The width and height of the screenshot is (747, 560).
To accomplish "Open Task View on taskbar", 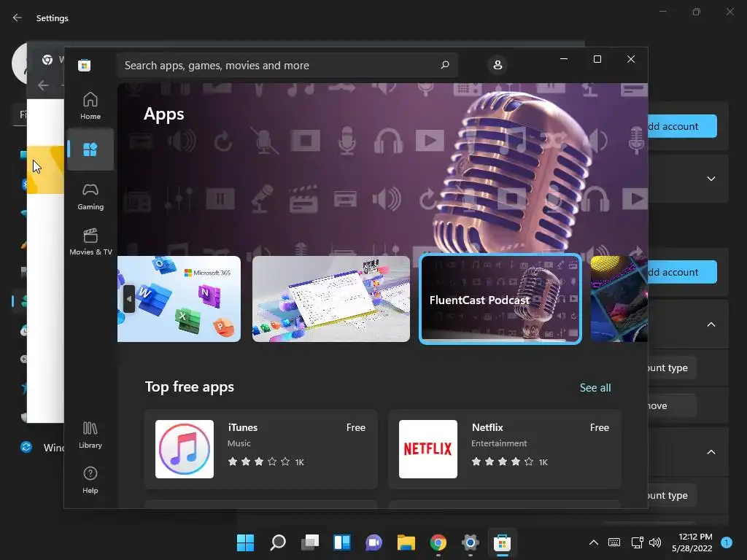I will pos(309,542).
